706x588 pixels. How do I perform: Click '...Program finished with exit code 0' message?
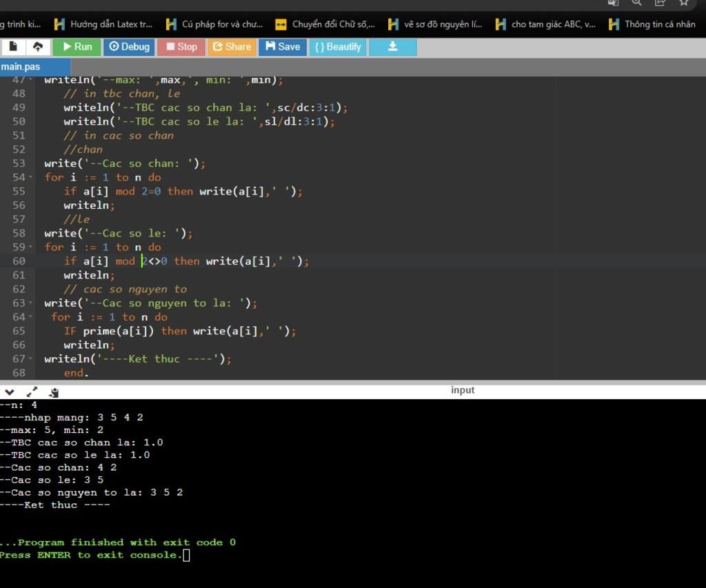tap(118, 543)
